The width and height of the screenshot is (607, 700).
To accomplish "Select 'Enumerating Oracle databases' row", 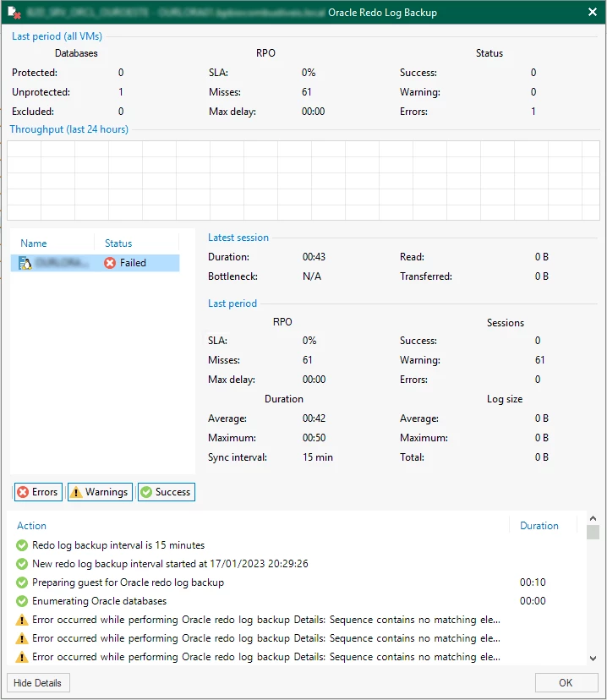I will coord(297,601).
